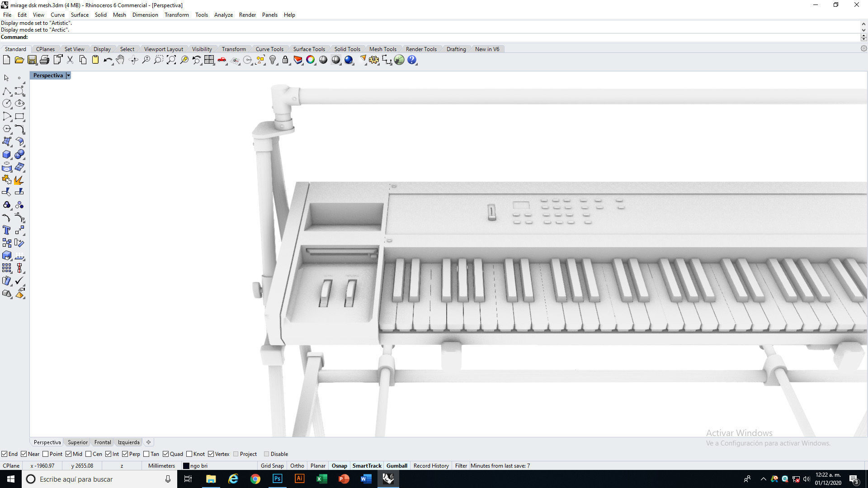Click the Undo arrow icon
This screenshot has height=488, width=868.
pyautogui.click(x=108, y=60)
